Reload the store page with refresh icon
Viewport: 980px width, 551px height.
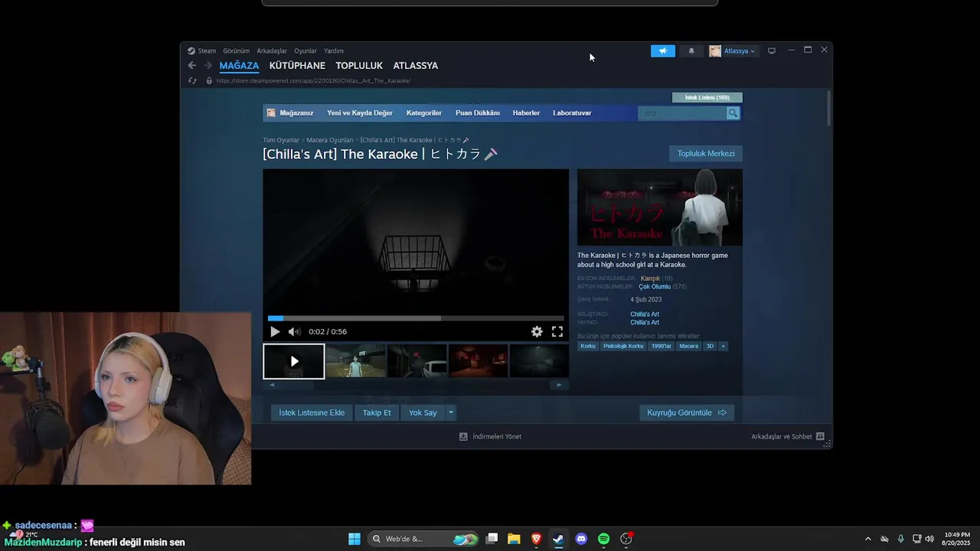click(192, 80)
